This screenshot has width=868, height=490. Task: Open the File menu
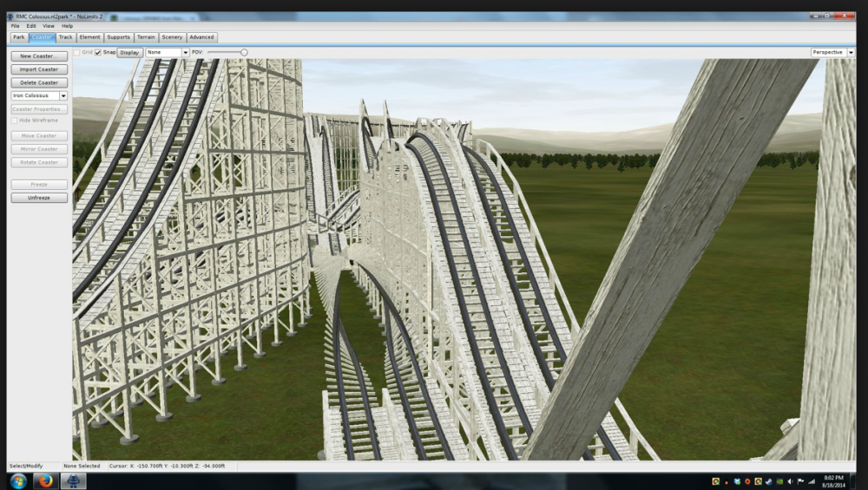click(15, 26)
